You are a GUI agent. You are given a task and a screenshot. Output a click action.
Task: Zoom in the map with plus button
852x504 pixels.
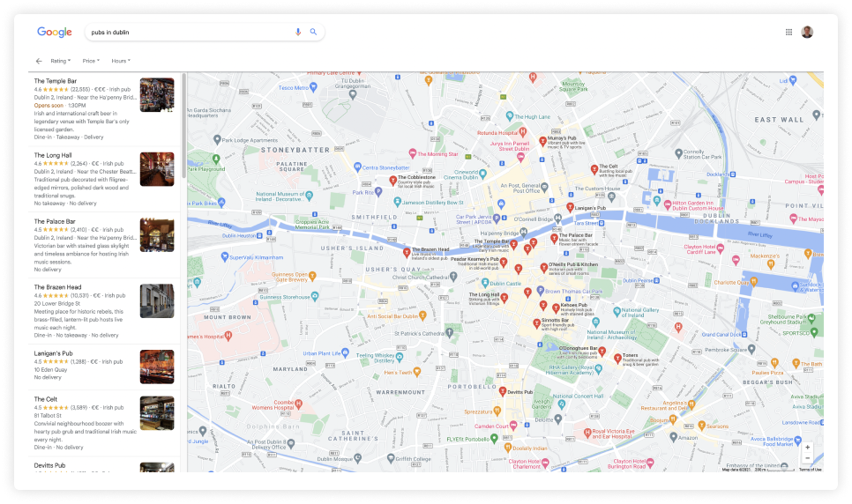coord(807,448)
